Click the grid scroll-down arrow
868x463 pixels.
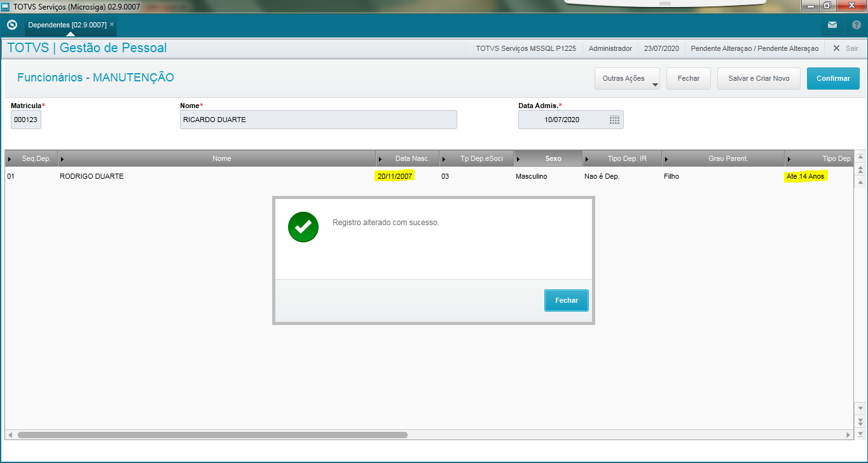860,408
